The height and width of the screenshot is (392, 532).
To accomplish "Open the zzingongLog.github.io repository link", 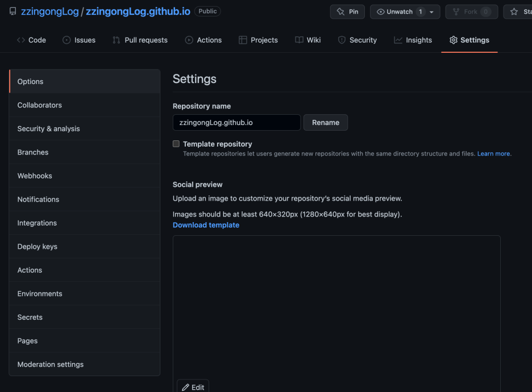I will [138, 11].
